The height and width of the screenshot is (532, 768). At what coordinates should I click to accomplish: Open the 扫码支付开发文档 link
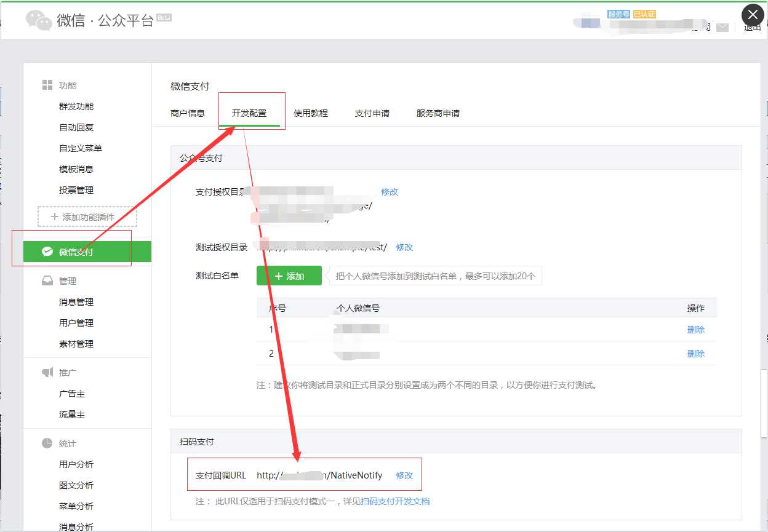tap(395, 501)
